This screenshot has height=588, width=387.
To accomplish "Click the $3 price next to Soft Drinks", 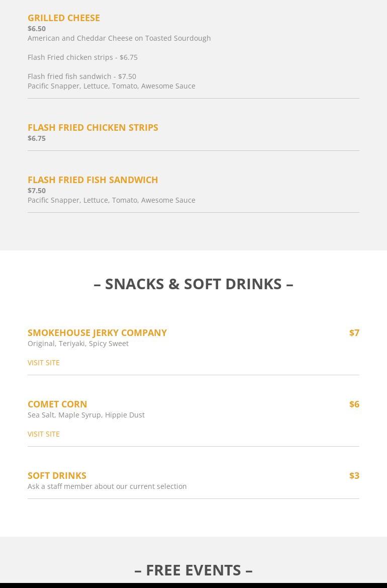I will point(354,475).
